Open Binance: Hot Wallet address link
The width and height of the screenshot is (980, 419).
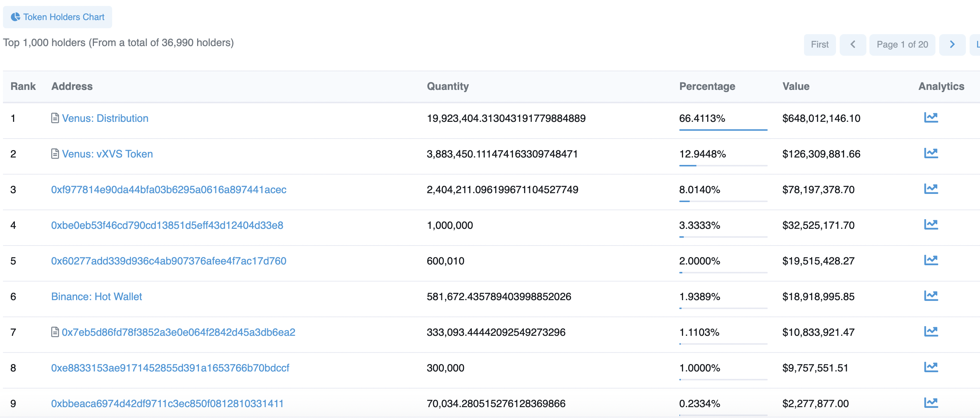(96, 296)
